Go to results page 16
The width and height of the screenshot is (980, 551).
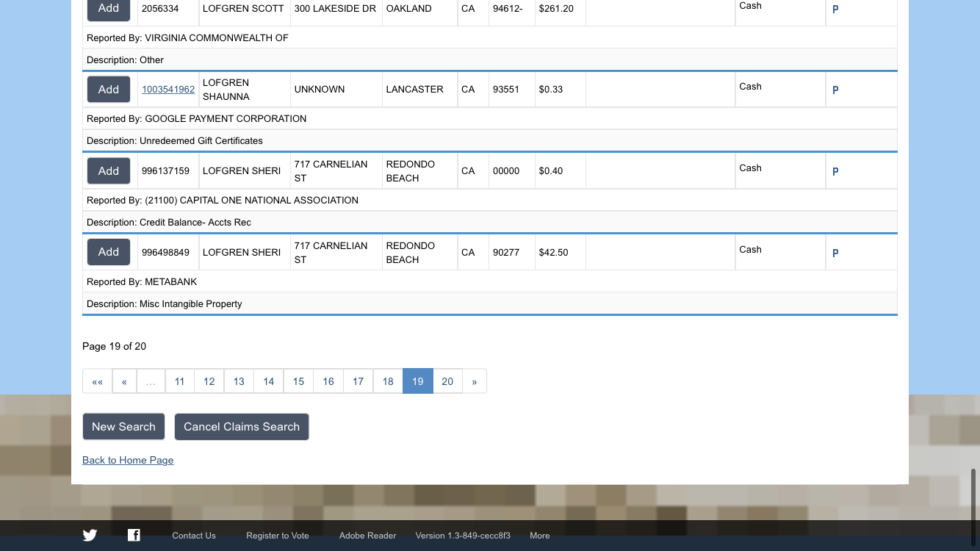click(328, 381)
